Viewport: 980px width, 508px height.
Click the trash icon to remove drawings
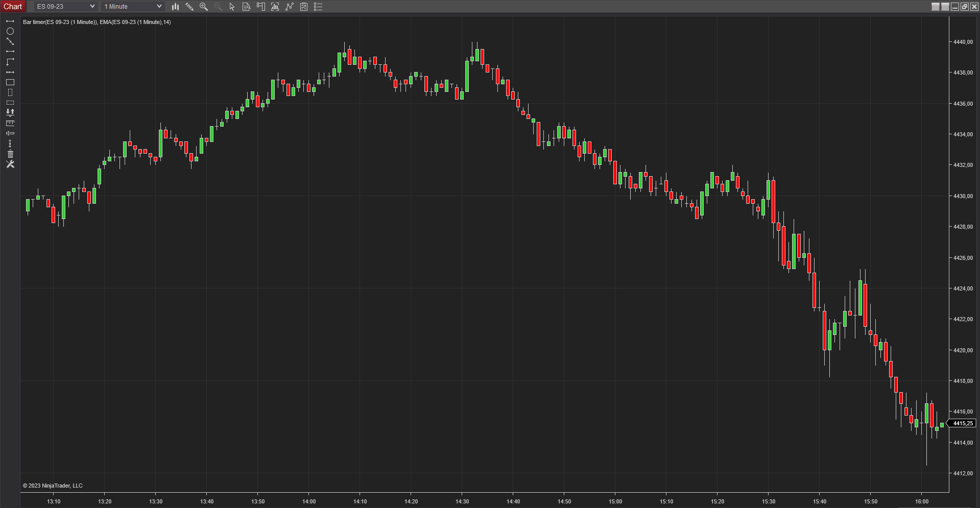tap(10, 154)
